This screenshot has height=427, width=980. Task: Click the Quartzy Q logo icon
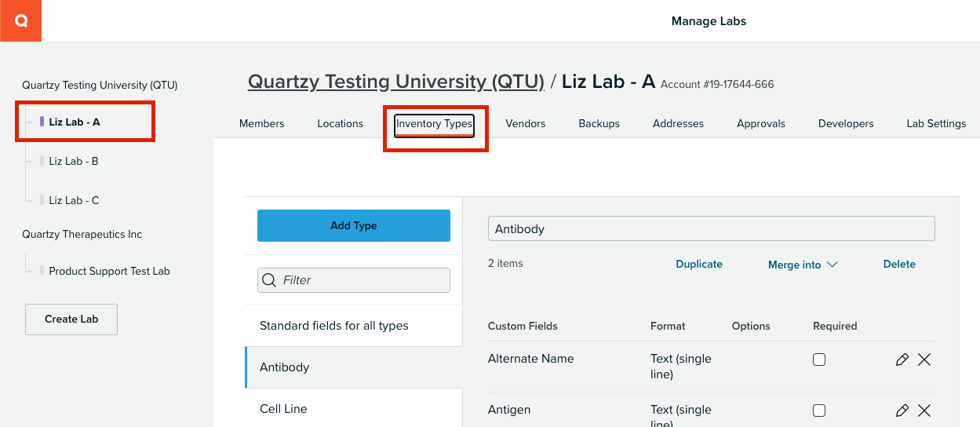click(20, 20)
